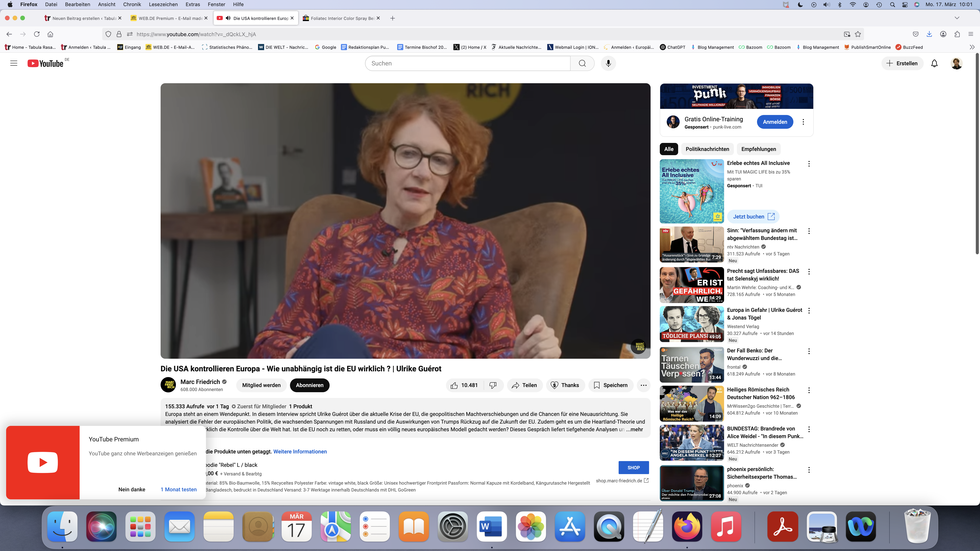Click the voice search microphone icon

tap(608, 63)
